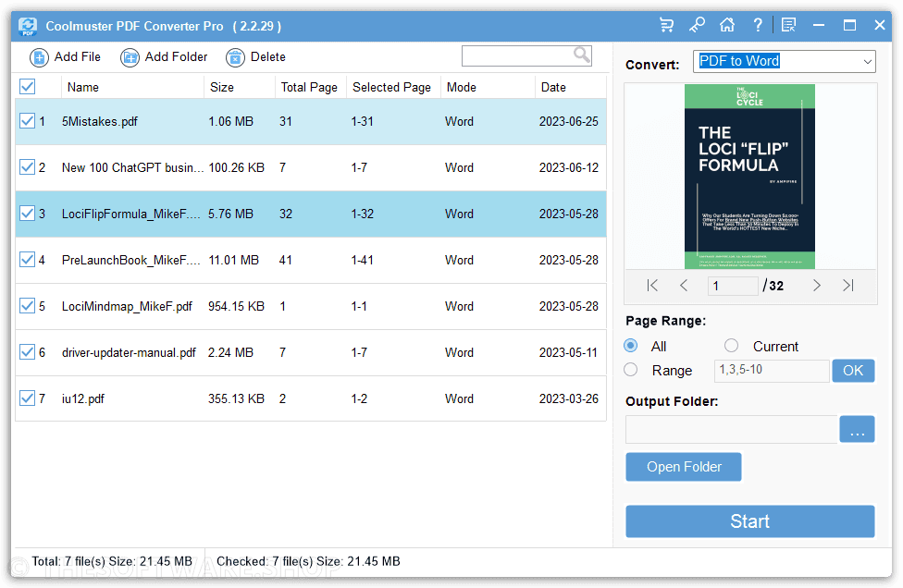903x588 pixels.
Task: Go to the home page icon
Action: point(727,25)
